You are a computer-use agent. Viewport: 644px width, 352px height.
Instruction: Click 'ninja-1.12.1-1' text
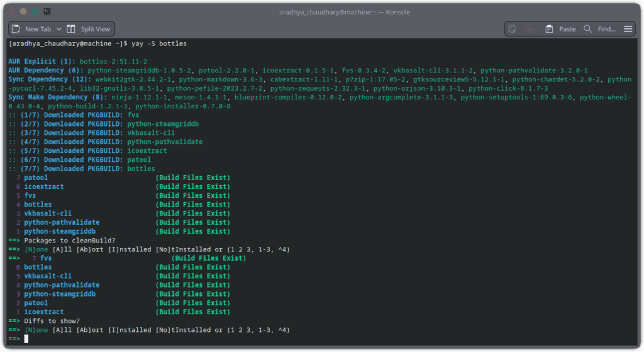click(139, 97)
